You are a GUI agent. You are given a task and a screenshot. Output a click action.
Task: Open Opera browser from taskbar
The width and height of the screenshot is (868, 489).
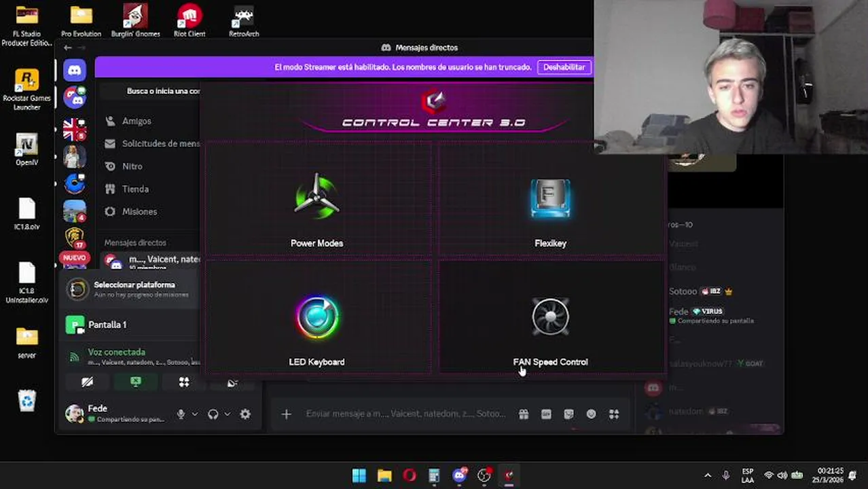click(x=410, y=475)
